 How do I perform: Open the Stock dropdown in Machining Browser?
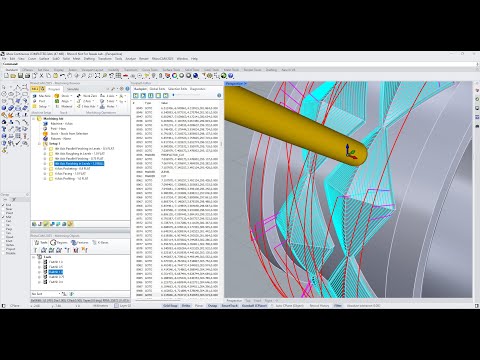tap(64, 96)
